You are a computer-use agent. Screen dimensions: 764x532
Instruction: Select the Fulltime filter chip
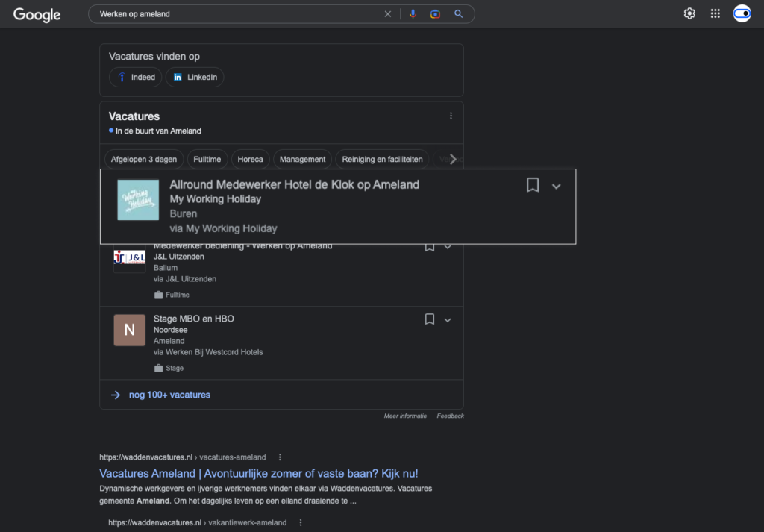point(207,160)
